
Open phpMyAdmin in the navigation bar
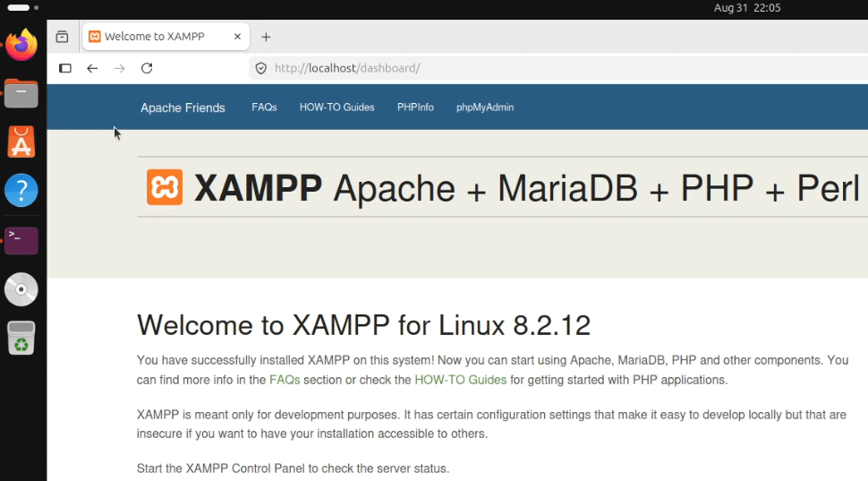tap(485, 107)
